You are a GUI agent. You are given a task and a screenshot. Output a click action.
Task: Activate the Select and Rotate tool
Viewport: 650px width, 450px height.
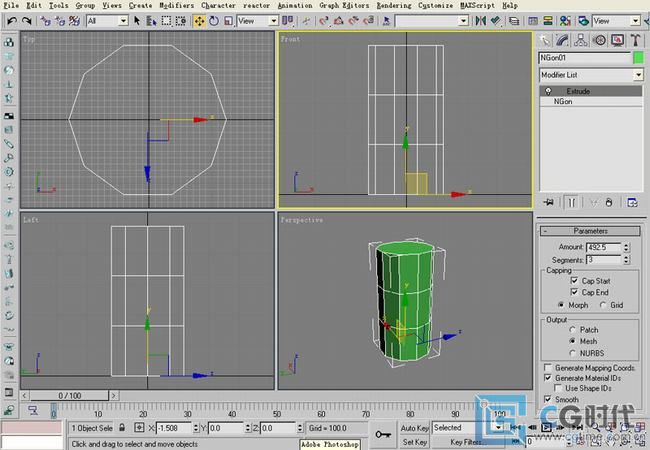pos(214,20)
